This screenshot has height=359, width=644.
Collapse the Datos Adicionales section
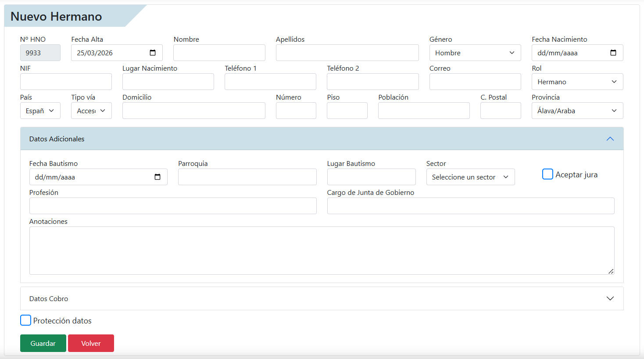pyautogui.click(x=610, y=139)
